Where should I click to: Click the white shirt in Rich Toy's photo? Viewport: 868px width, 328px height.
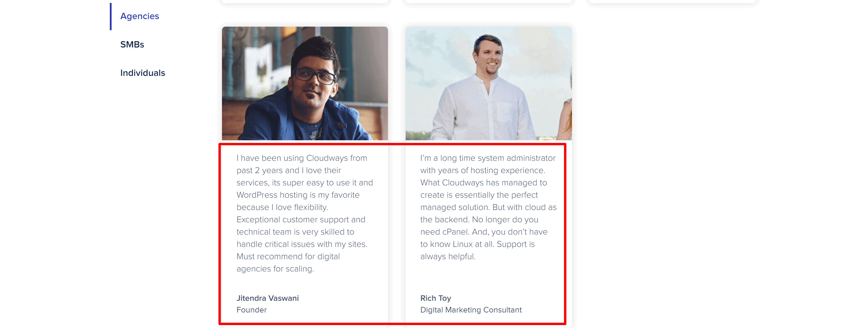[x=485, y=108]
